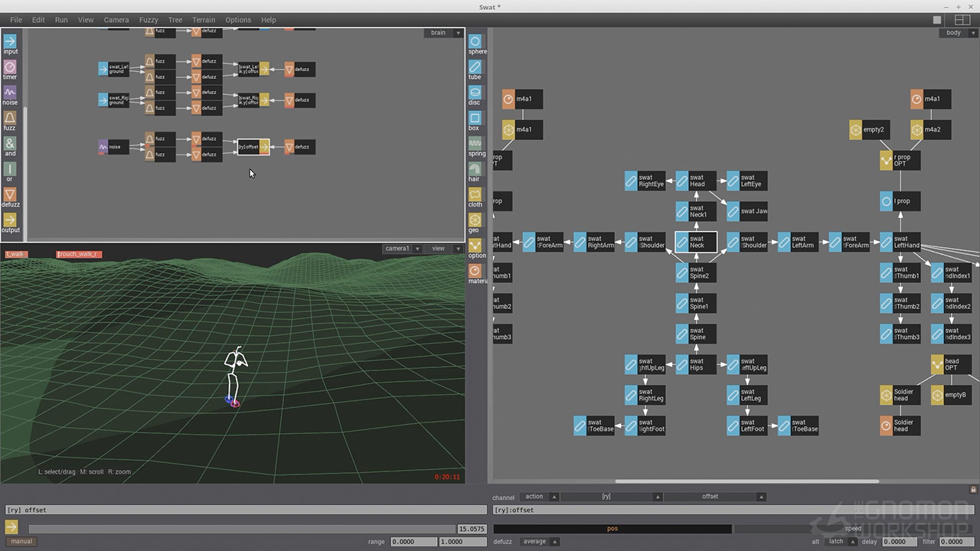Screen dimensions: 980x551
Task: Select the defuzz node tool
Action: pos(10,195)
